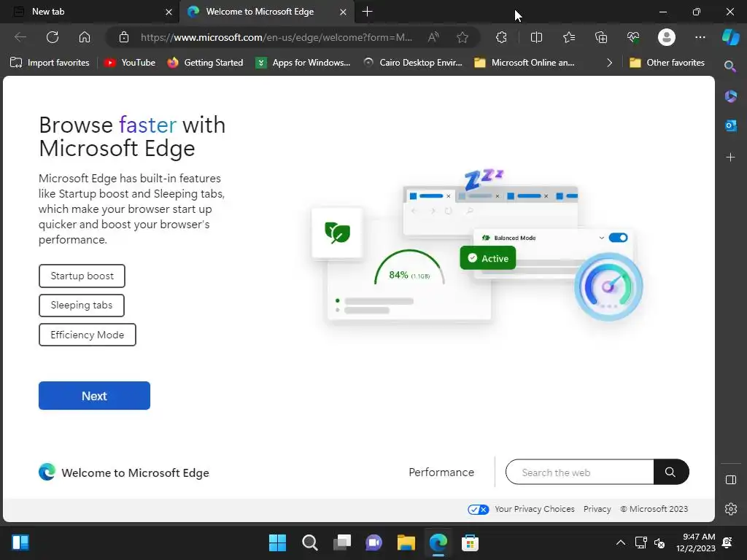Click the Search the web field

tap(580, 472)
